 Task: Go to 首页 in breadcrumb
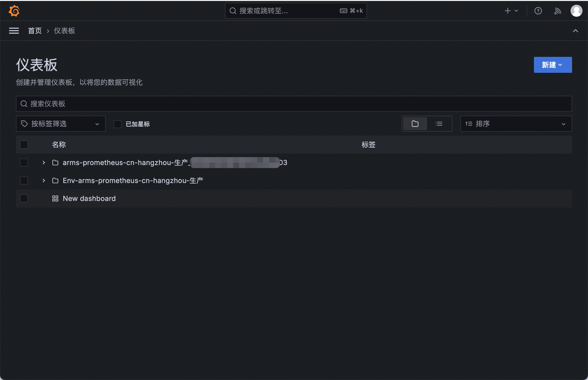35,31
